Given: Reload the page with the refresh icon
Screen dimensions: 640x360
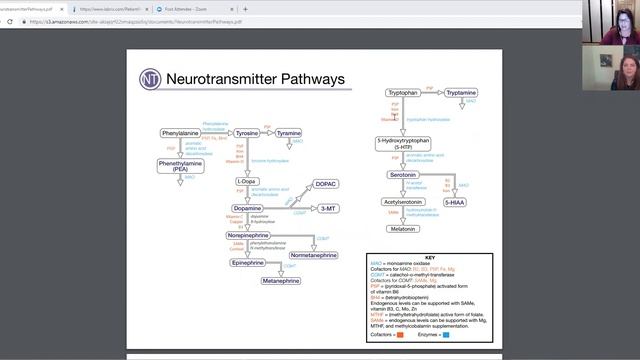Looking at the screenshot, I should (x=10, y=22).
